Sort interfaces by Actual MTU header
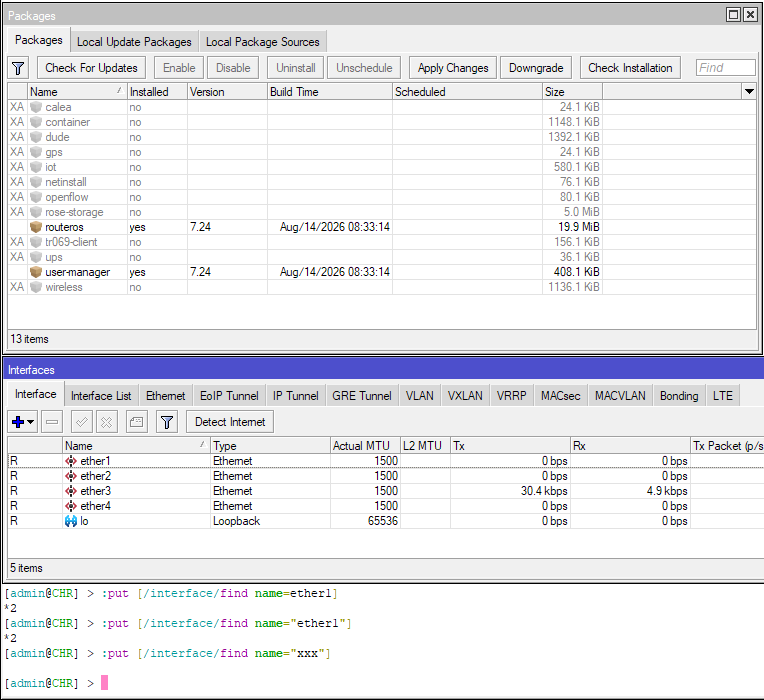 (x=365, y=446)
